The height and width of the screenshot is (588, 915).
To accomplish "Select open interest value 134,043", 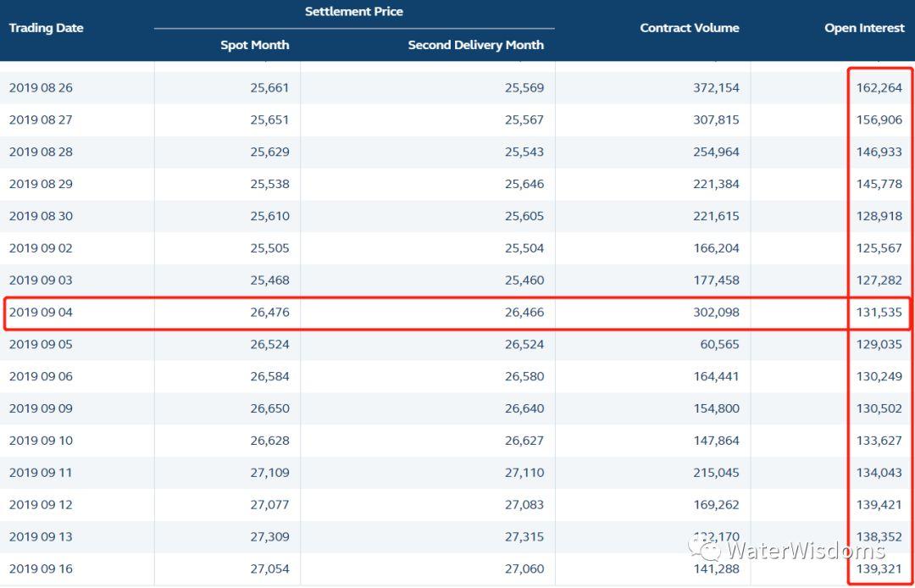I will click(879, 473).
